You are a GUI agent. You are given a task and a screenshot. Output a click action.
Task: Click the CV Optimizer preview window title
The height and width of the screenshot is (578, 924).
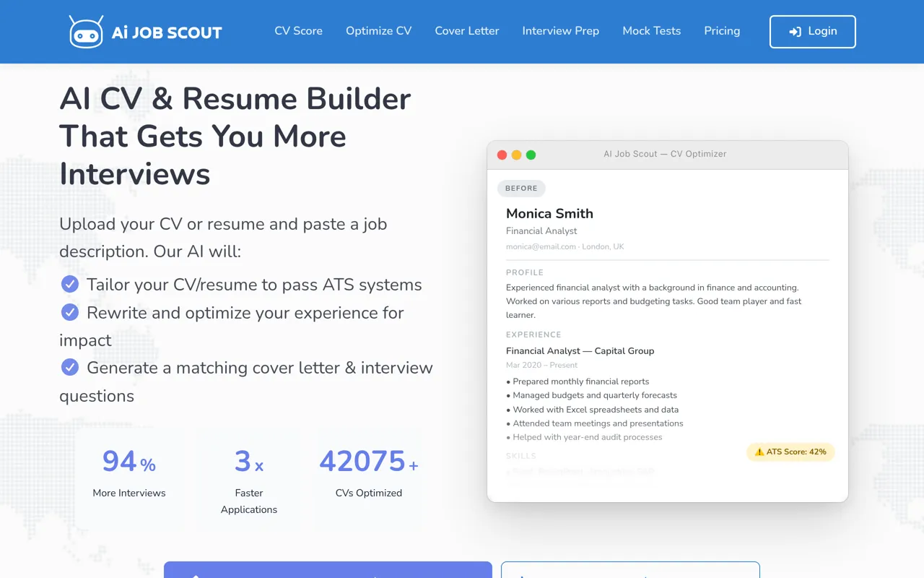pos(665,154)
